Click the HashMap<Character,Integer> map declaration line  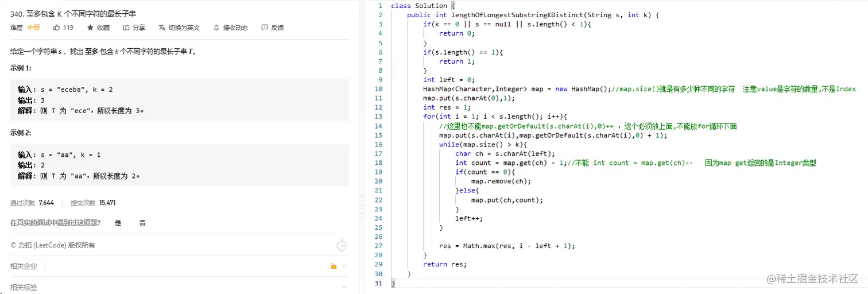pyautogui.click(x=640, y=89)
